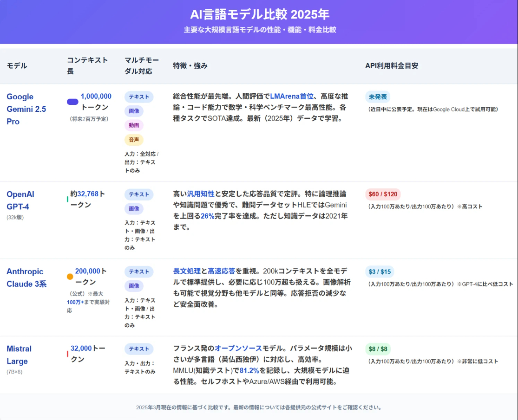Click the Anthropic Claude 3系 model name
518x420 pixels.
point(26,278)
